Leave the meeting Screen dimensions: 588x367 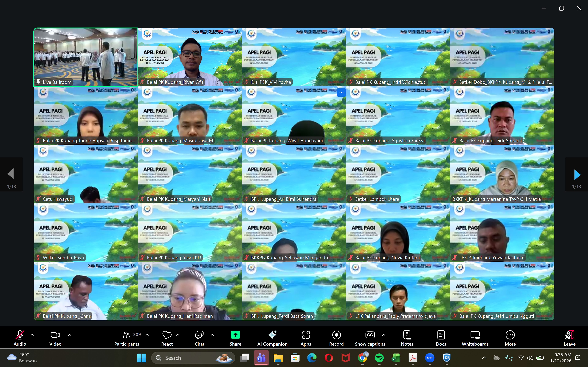569,338
